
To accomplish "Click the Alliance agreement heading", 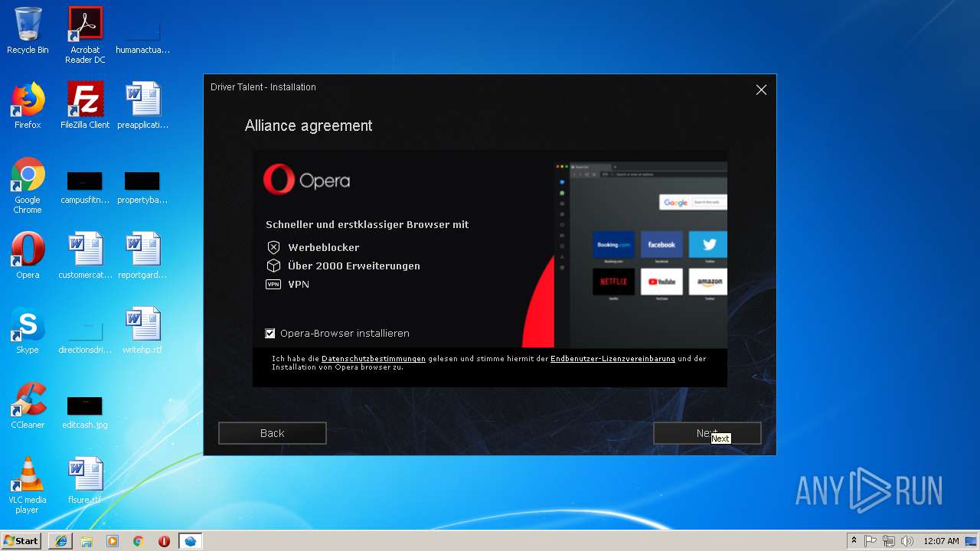I will (x=309, y=126).
